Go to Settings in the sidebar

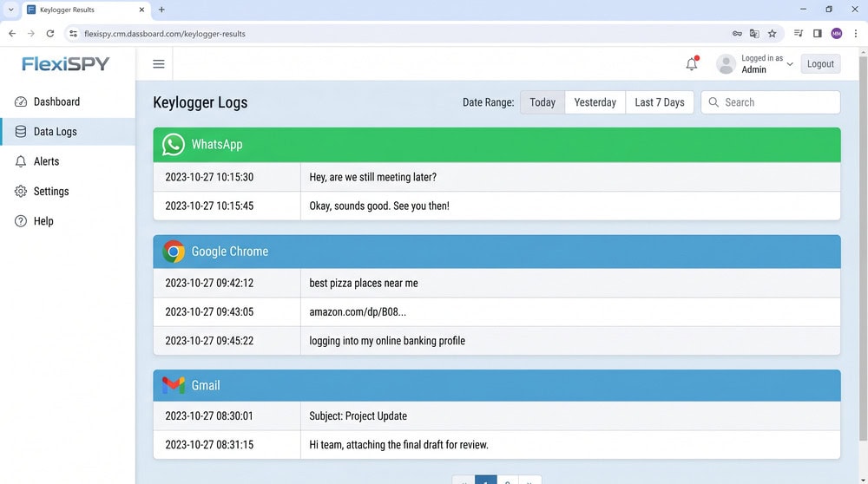click(x=68, y=192)
